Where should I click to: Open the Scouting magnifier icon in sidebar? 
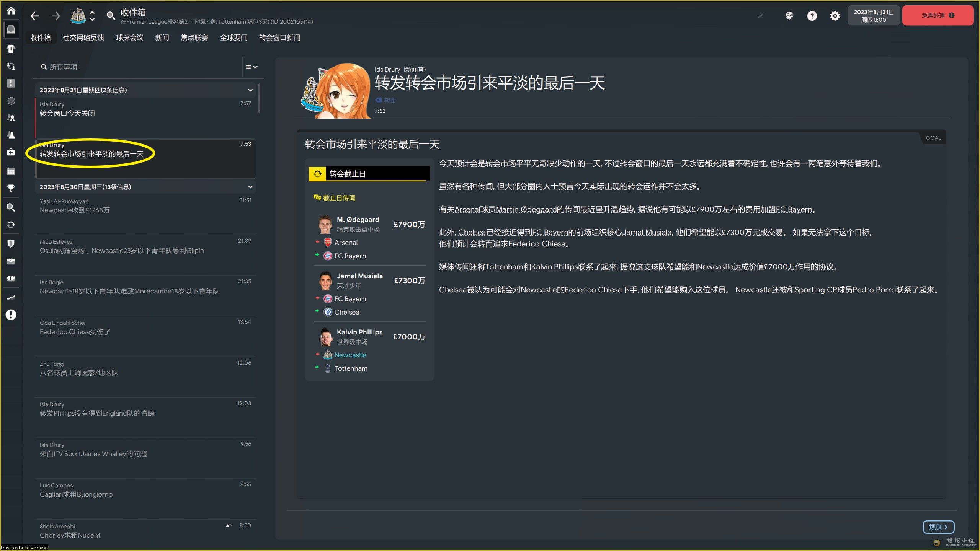(x=11, y=207)
